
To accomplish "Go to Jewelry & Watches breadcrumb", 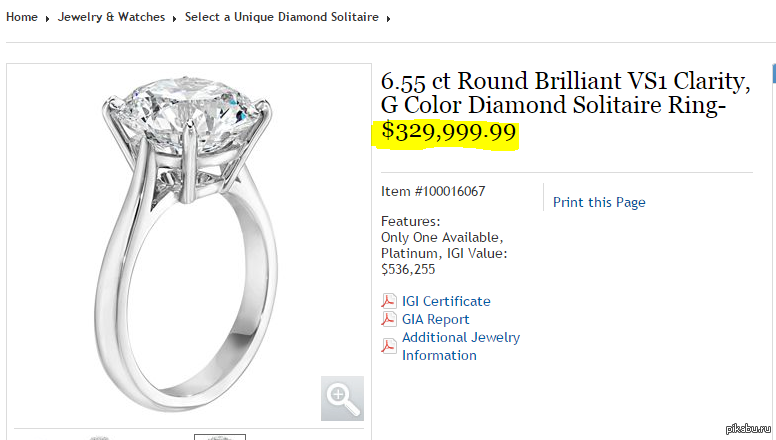I will (x=111, y=17).
